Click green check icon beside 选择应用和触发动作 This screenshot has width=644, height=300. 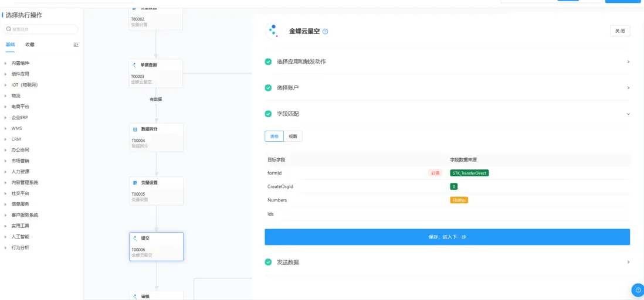268,62
